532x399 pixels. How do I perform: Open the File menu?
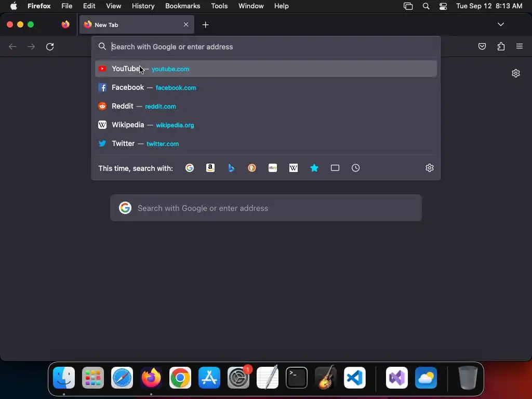[x=67, y=6]
